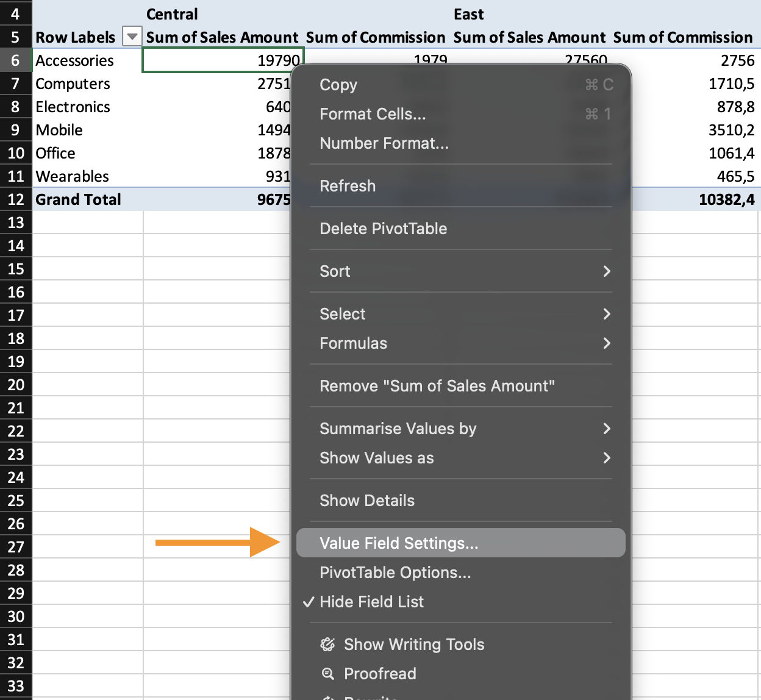Toggle the Hide Field List checkmark
761x700 pixels.
pos(309,602)
